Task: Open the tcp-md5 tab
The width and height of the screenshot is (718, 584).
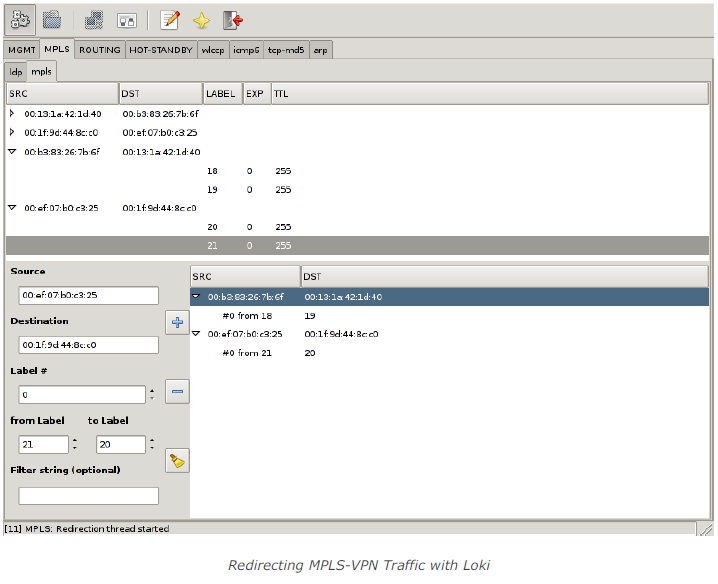Action: point(286,50)
